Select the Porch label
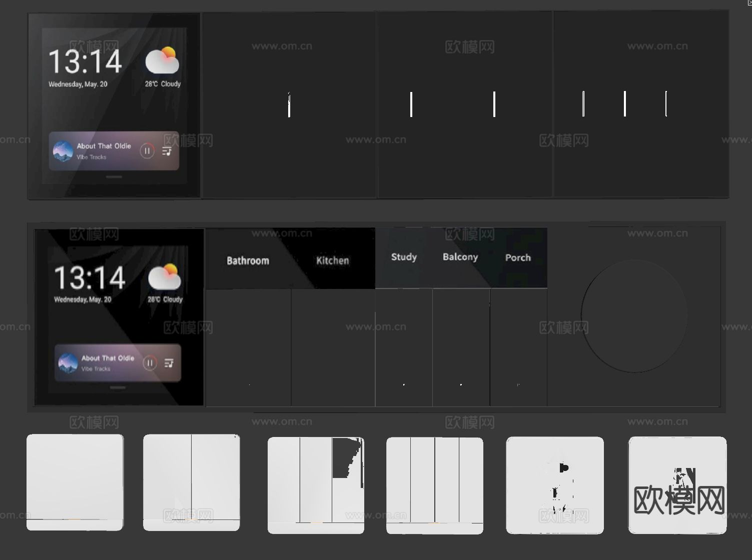 [x=518, y=257]
